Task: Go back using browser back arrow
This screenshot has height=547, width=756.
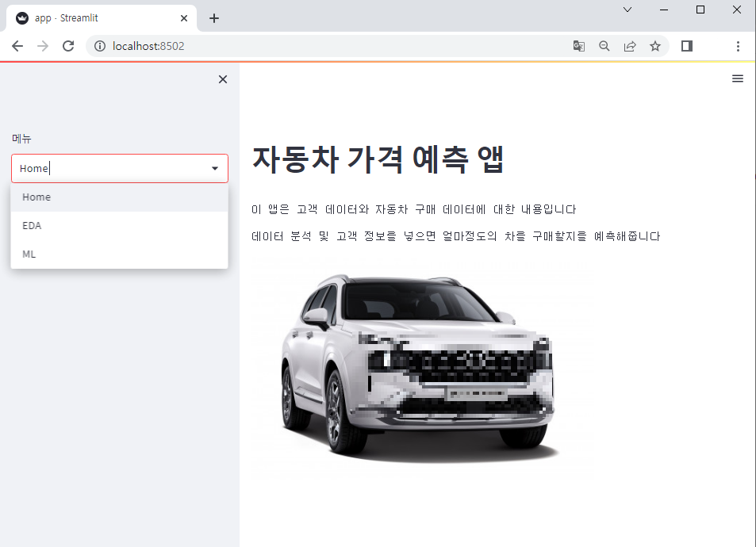Action: tap(17, 46)
